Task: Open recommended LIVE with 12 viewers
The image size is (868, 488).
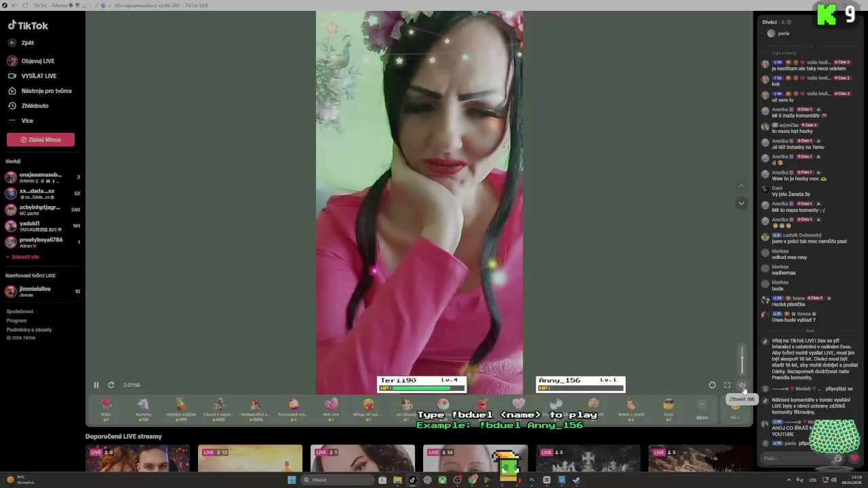Action: tap(250, 458)
